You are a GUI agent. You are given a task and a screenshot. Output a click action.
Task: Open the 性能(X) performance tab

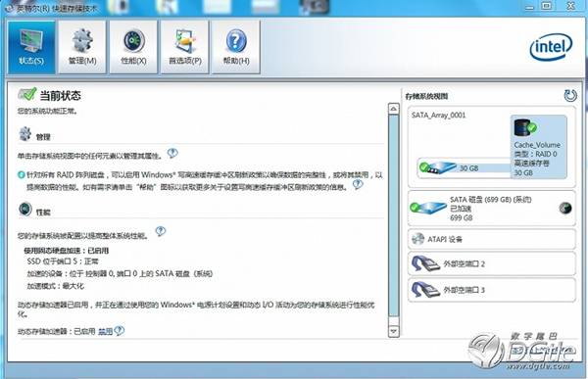[x=133, y=47]
